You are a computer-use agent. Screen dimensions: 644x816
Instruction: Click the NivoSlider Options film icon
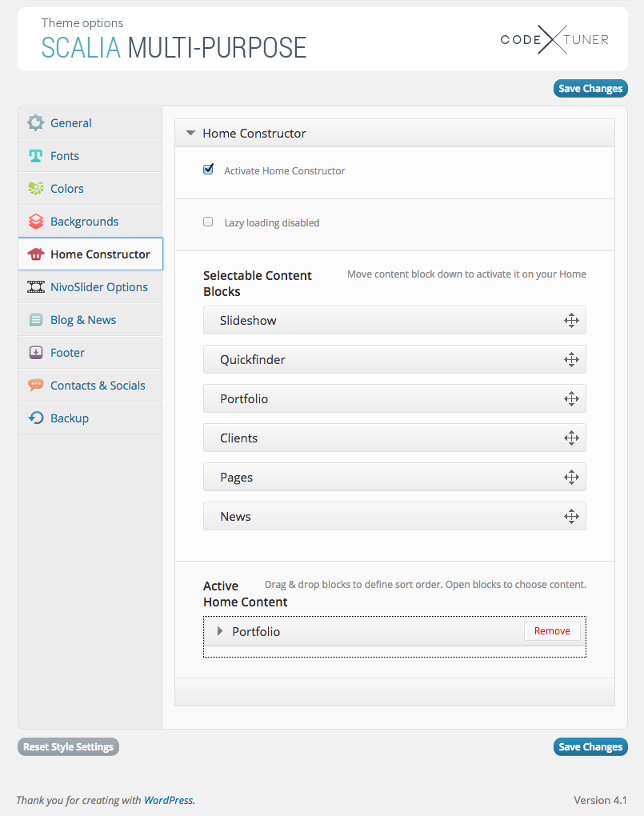click(35, 287)
